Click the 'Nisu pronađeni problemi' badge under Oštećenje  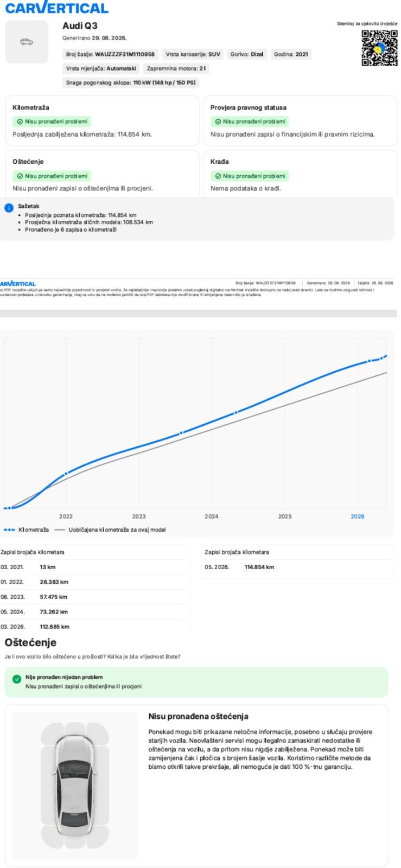(x=52, y=176)
